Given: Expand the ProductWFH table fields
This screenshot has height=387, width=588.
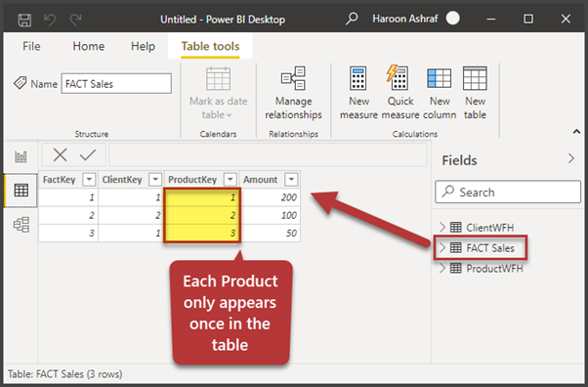Looking at the screenshot, I should [442, 269].
